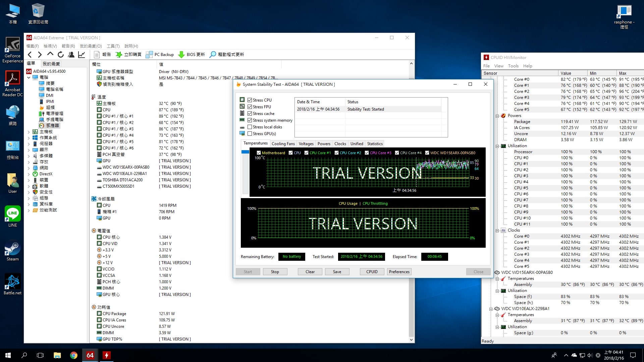644x362 pixels.
Task: Open Preferences button
Action: tap(399, 271)
